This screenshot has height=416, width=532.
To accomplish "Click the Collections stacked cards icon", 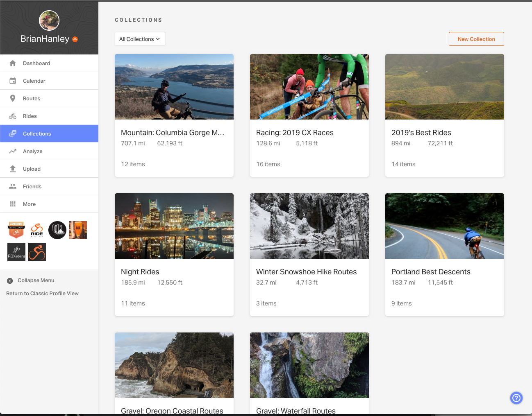I will click(13, 133).
